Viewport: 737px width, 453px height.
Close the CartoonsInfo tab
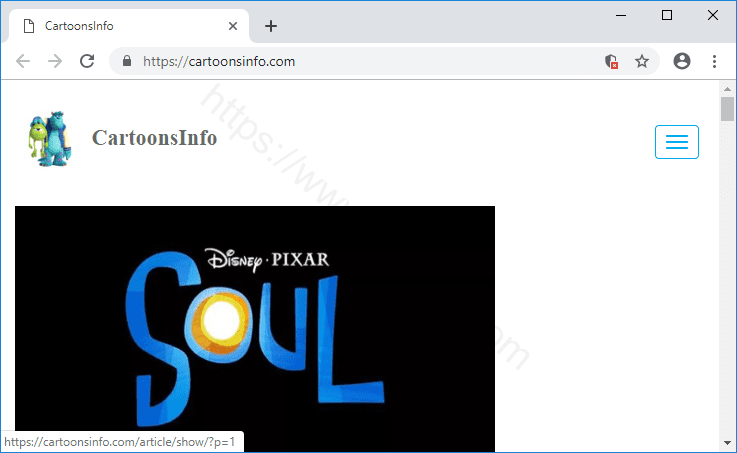tap(234, 26)
